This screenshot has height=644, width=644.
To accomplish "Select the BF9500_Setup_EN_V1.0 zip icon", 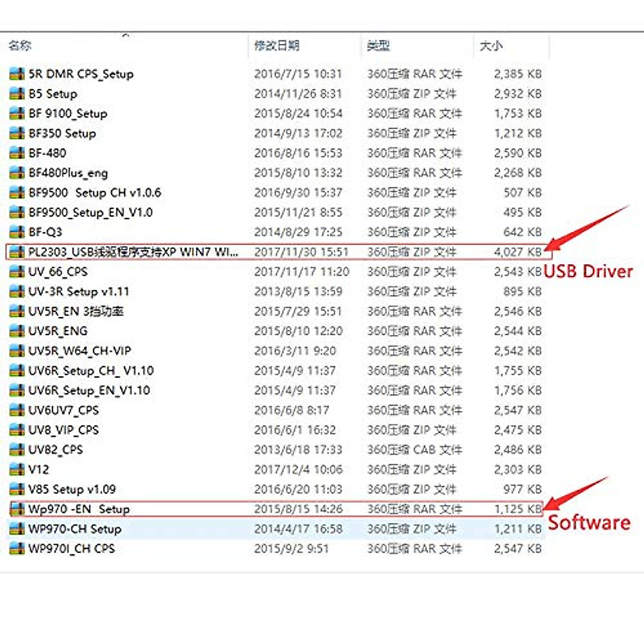I will pos(16,213).
